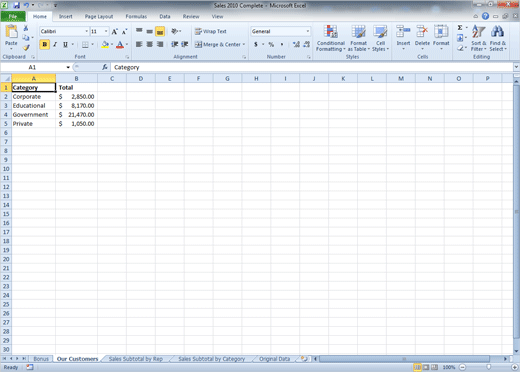Screen dimensions: 520x372
Task: Toggle Top Align
Action: coord(139,31)
